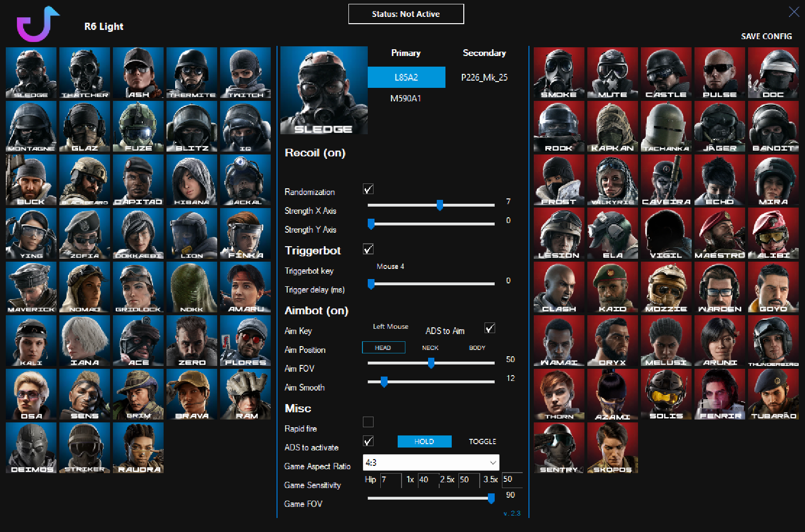
Task: Choose the Montagne operator icon
Action: point(31,126)
